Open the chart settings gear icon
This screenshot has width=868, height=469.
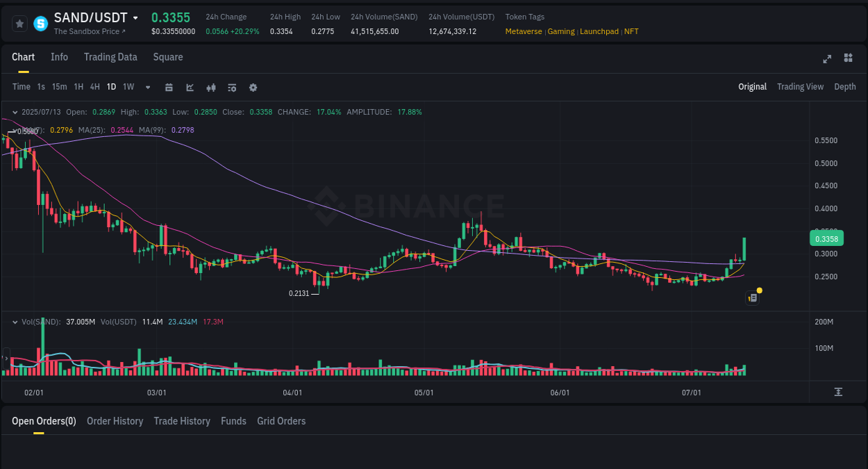[252, 87]
